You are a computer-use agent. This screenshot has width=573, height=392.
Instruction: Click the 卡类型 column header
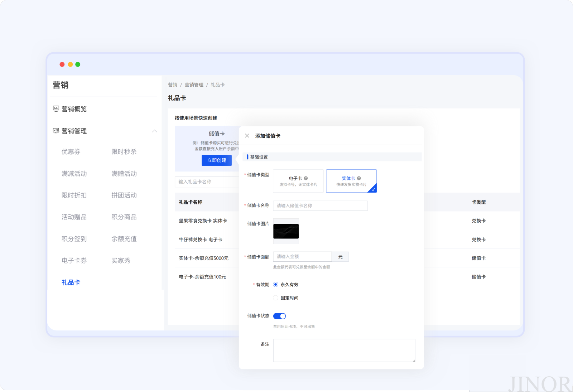point(479,202)
